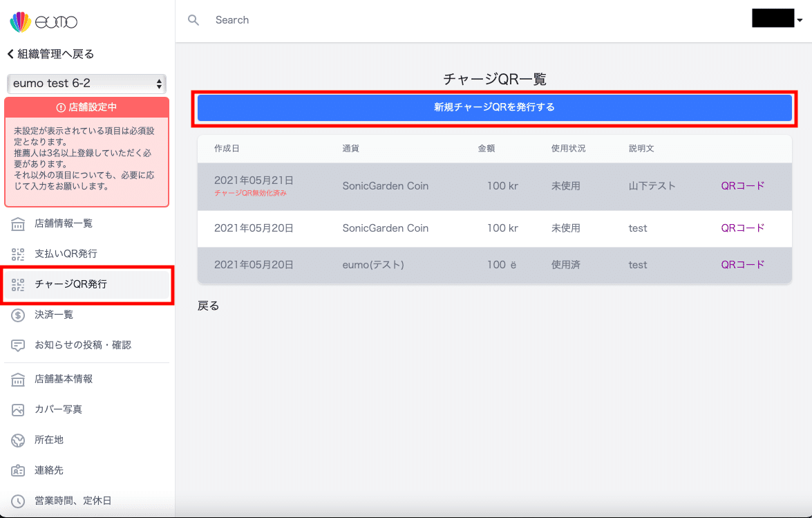Open QRコード link for eumo(テスト) row
The width and height of the screenshot is (812, 518).
(x=743, y=265)
